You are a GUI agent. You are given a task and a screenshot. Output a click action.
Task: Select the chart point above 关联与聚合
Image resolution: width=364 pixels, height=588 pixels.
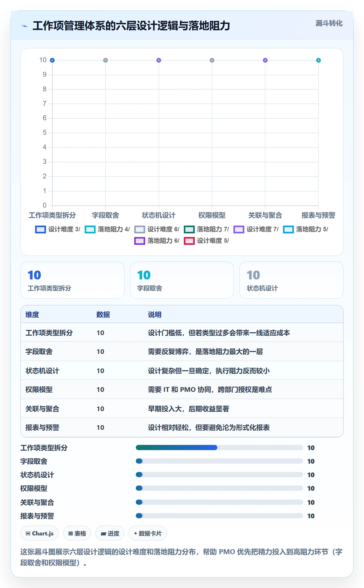click(265, 60)
